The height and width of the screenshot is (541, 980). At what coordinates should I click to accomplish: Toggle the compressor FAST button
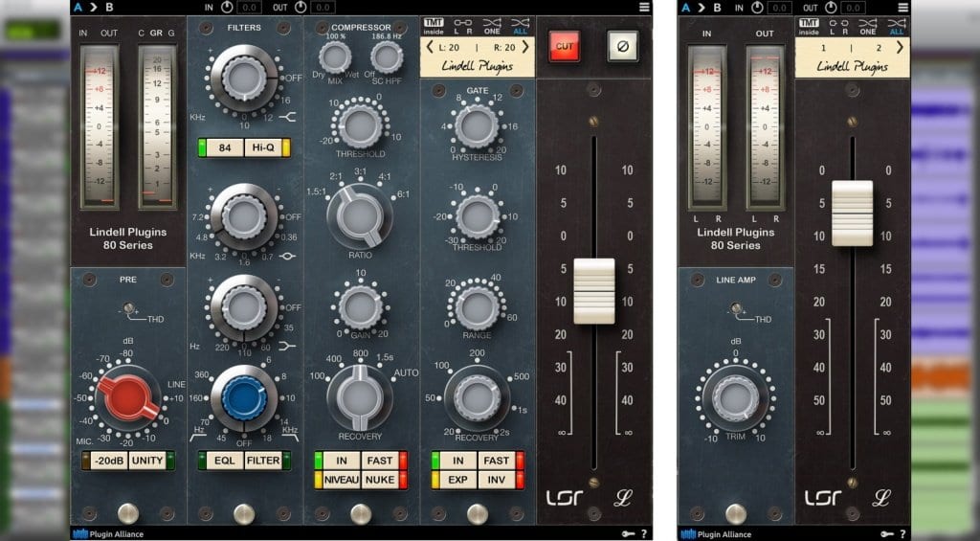[x=379, y=461]
